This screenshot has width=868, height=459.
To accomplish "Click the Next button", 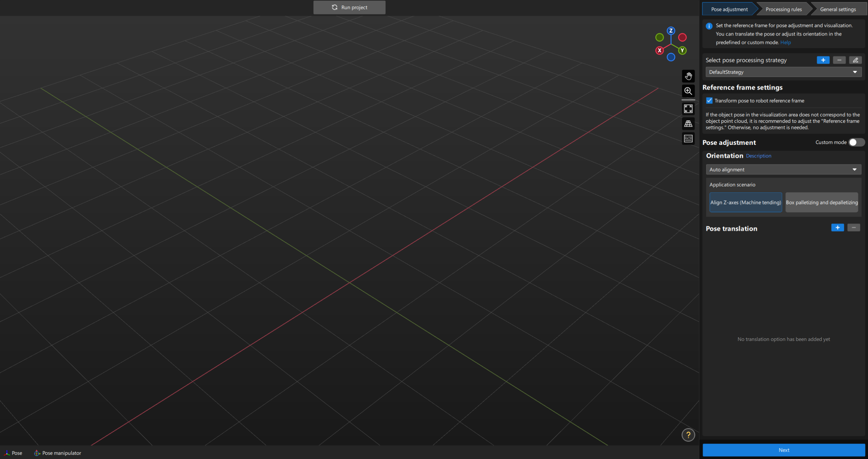I will (783, 450).
